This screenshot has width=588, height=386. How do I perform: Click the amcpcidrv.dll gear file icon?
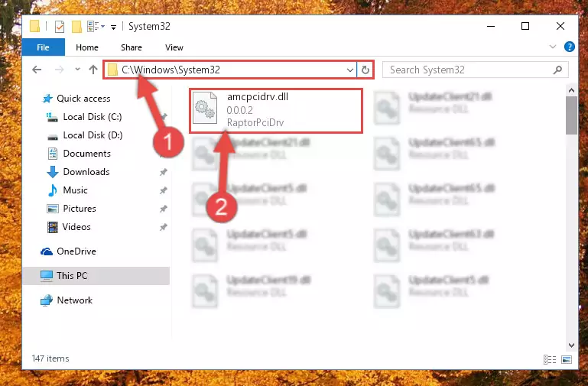(x=204, y=108)
